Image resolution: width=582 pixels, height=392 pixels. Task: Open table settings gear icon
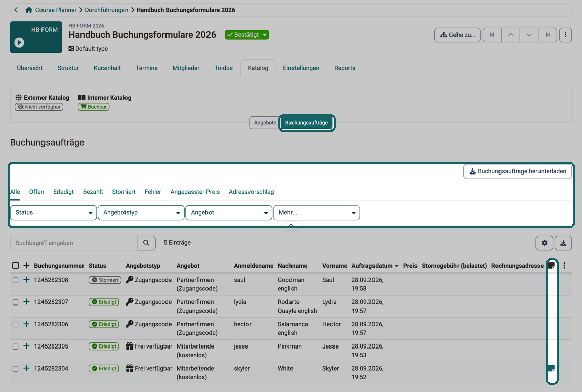[544, 243]
